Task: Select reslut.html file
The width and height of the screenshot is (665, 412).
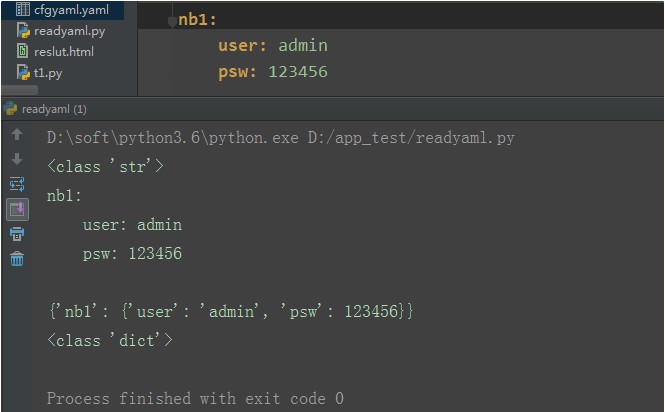Action: (64, 52)
